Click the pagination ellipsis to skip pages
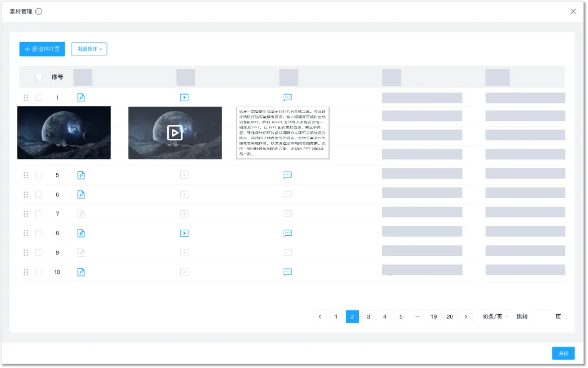588x368 pixels. click(x=418, y=317)
